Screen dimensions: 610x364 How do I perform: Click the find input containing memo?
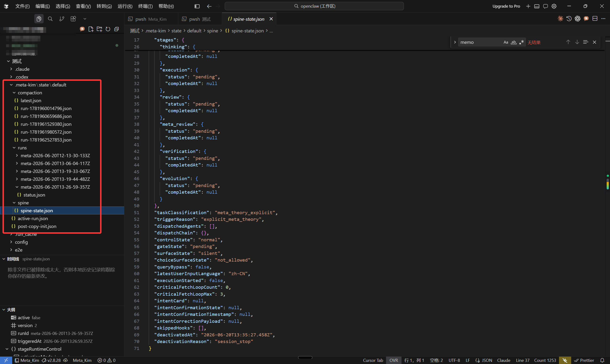[480, 42]
